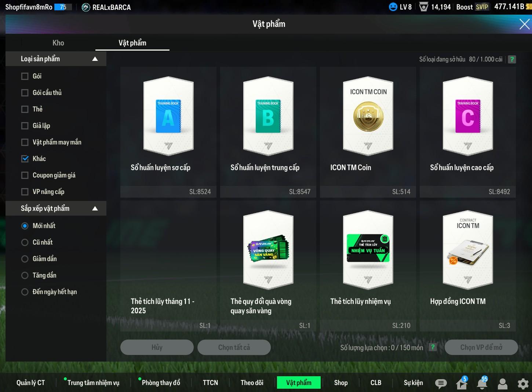Screen dimensions: 532x392
Task: Click the Chọn VP để mở button
Action: [x=481, y=347]
